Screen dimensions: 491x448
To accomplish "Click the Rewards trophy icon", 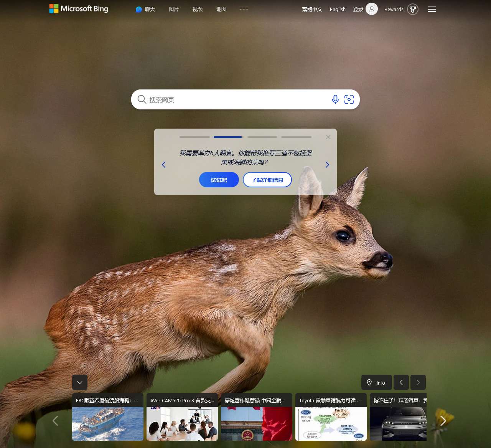I will (413, 9).
